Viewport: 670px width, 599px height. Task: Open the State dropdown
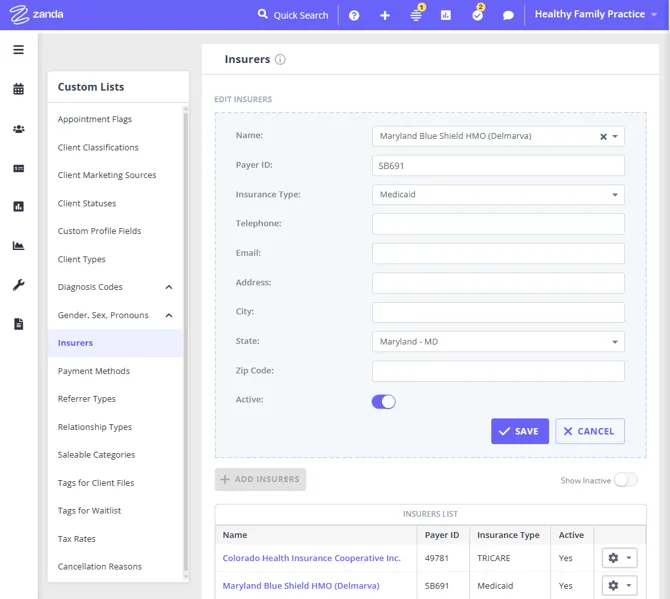point(498,342)
